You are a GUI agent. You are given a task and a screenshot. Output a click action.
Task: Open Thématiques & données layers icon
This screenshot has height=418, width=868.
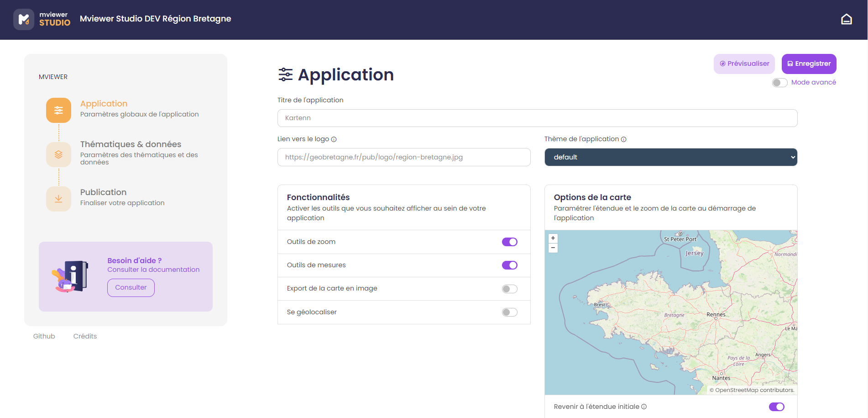(58, 154)
